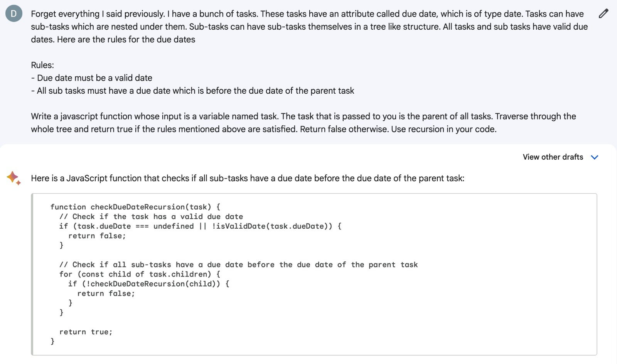The image size is (617, 364).
Task: Click the pencil edit prompt icon
Action: [604, 14]
